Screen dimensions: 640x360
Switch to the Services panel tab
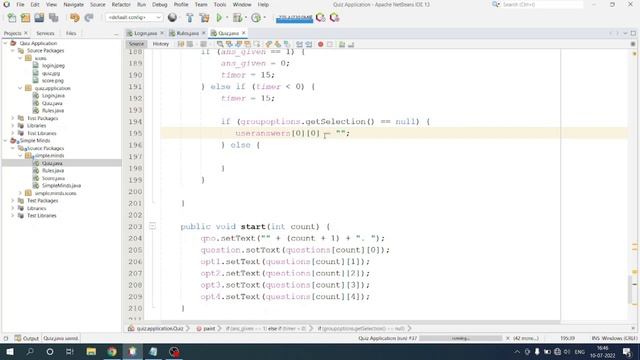pos(45,33)
